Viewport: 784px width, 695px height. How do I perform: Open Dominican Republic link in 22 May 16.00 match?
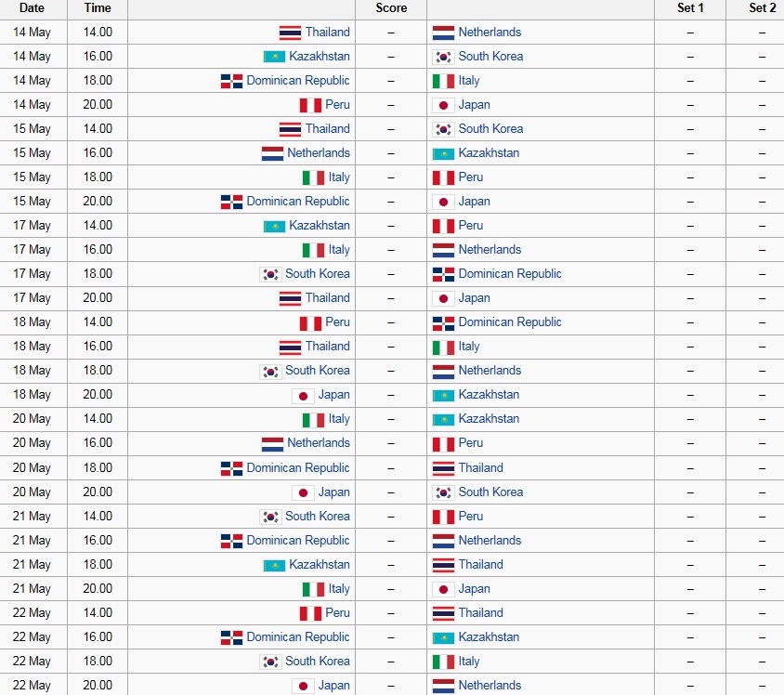[x=298, y=636]
